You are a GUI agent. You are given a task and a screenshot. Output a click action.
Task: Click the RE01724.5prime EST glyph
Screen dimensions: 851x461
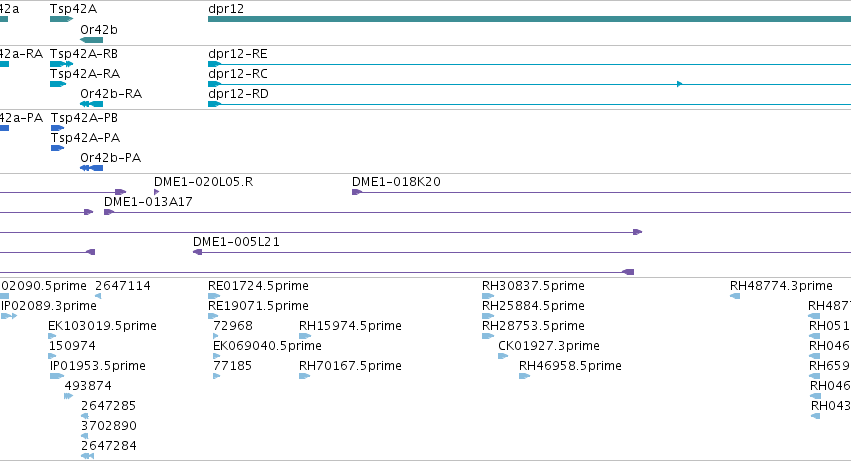click(214, 296)
